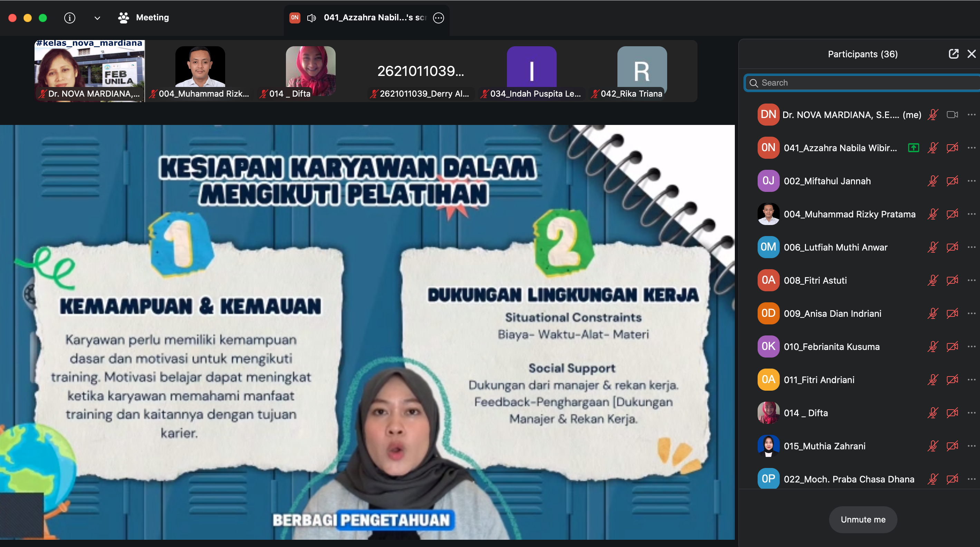The image size is (980, 547).
Task: Toggle Dr. NOVA MARDIANA's microphone
Action: [x=933, y=115]
